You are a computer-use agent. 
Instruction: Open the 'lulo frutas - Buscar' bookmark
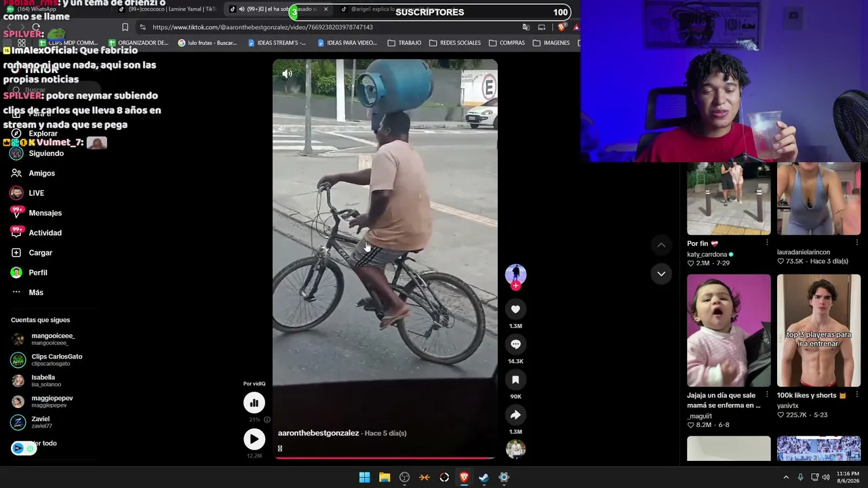[x=208, y=43]
